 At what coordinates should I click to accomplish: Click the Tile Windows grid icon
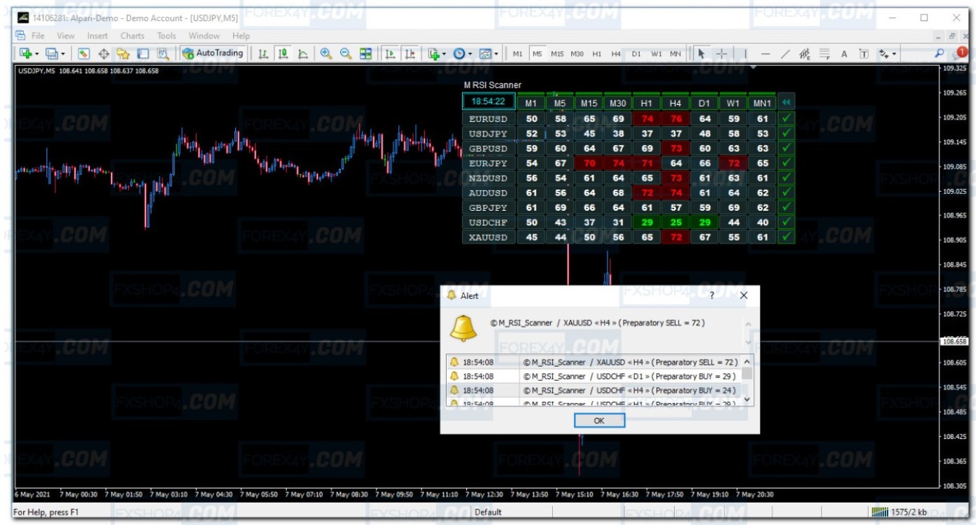coord(365,54)
